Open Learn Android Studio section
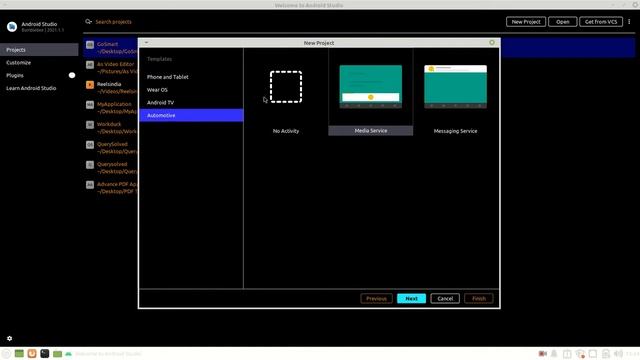640x360 pixels. coord(39,88)
